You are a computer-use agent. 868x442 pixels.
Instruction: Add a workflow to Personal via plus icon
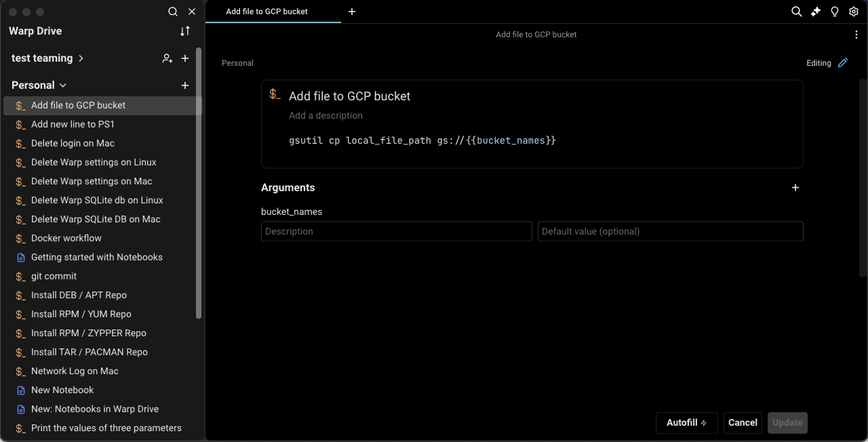point(184,85)
